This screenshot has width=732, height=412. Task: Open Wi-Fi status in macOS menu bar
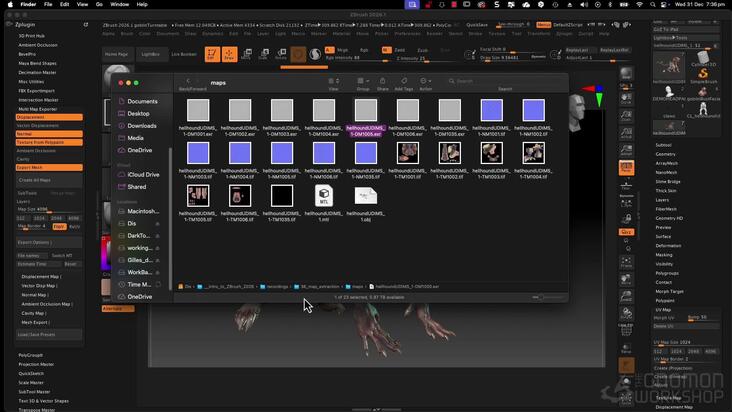639,4
